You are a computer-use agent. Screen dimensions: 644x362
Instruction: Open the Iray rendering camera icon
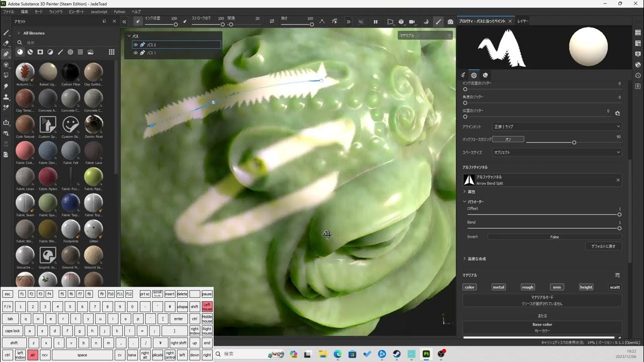(450, 22)
